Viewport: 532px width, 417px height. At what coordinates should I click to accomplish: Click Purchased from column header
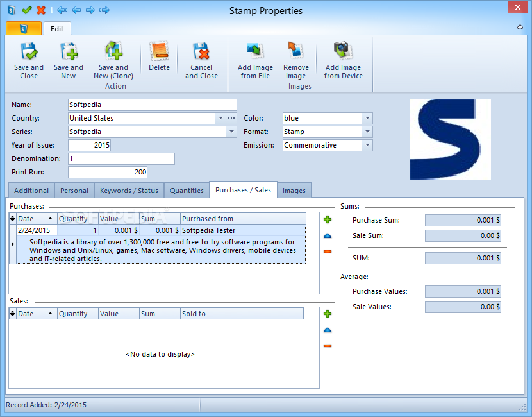tap(243, 219)
